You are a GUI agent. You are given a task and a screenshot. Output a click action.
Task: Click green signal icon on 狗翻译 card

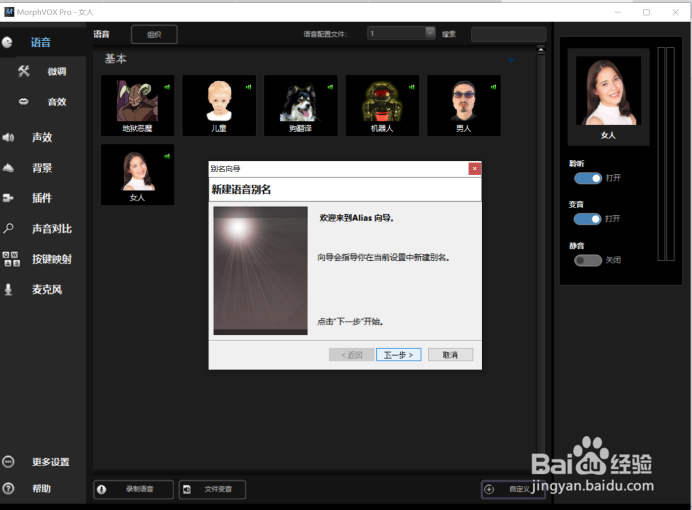330,87
